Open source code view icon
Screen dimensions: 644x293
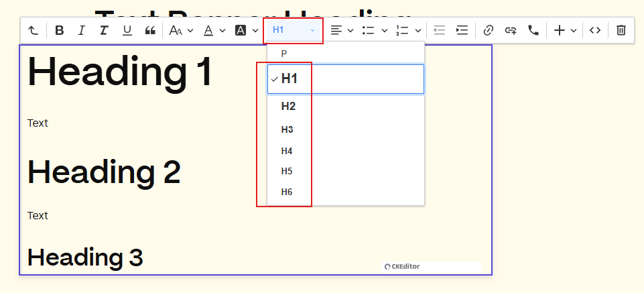[x=595, y=30]
